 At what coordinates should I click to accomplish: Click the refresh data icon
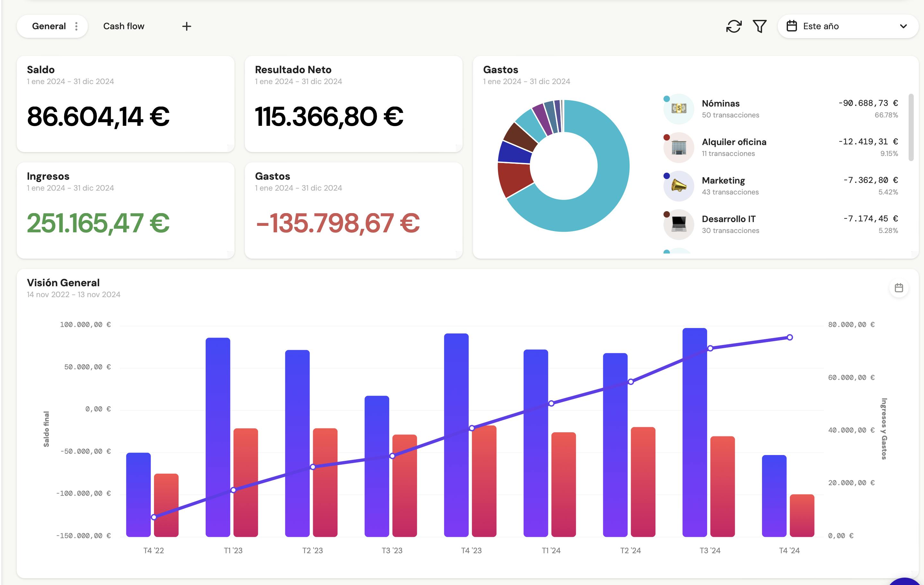pos(734,27)
